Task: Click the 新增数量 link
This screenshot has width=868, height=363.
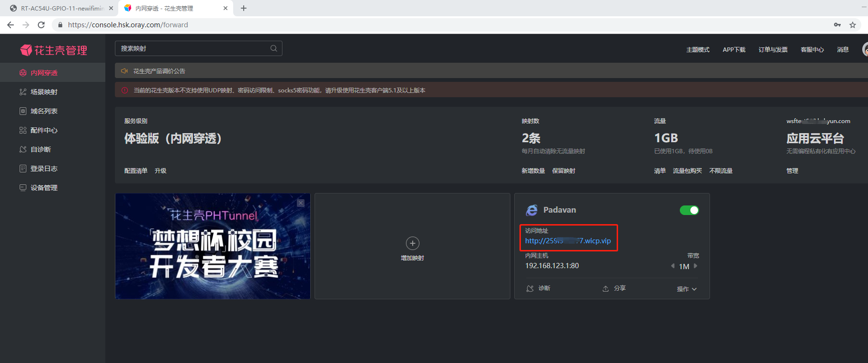Action: coord(533,171)
